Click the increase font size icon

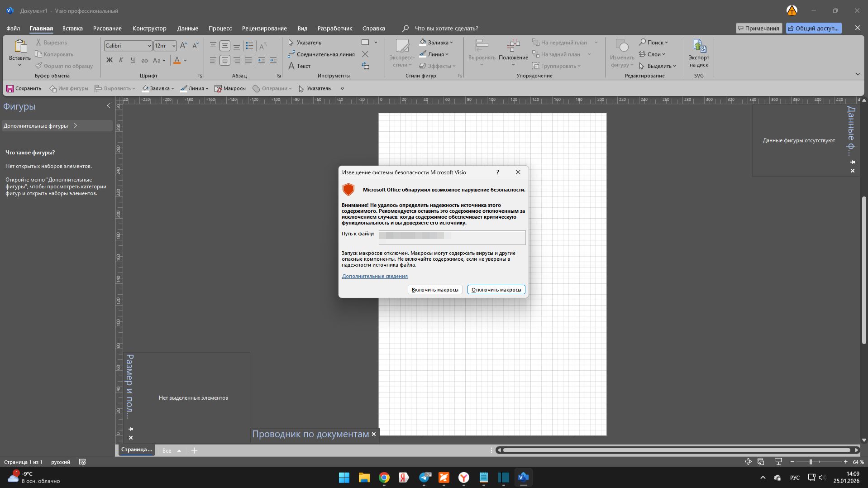click(183, 46)
